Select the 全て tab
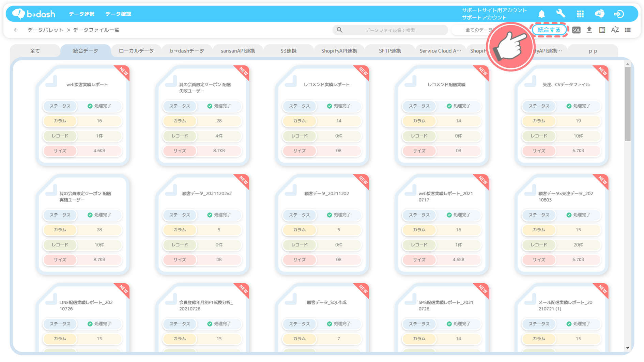 [35, 51]
